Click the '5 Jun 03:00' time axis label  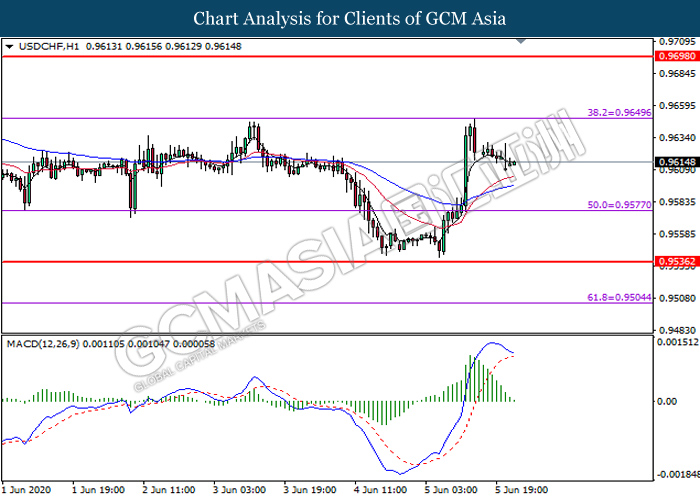451,490
